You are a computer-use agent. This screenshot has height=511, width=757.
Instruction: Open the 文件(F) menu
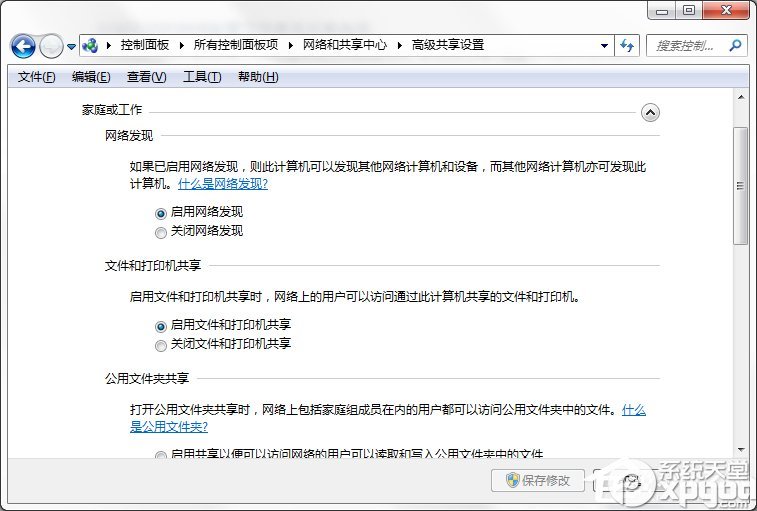(36, 77)
